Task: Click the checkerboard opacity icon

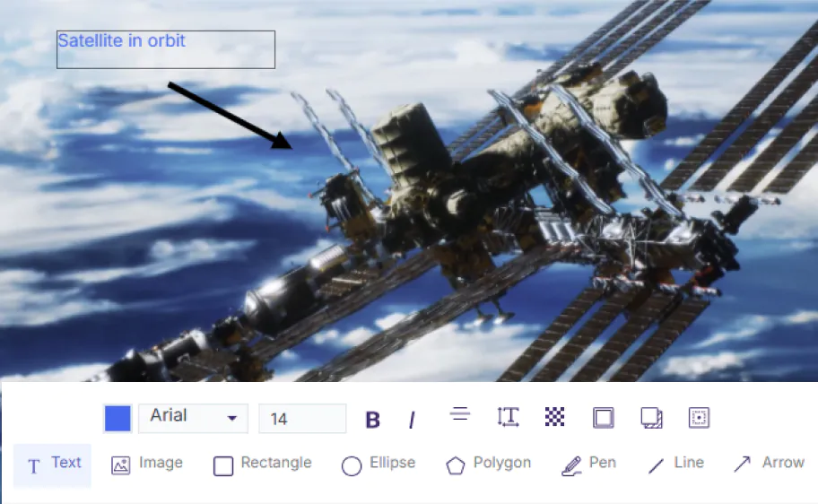Action: (x=555, y=417)
